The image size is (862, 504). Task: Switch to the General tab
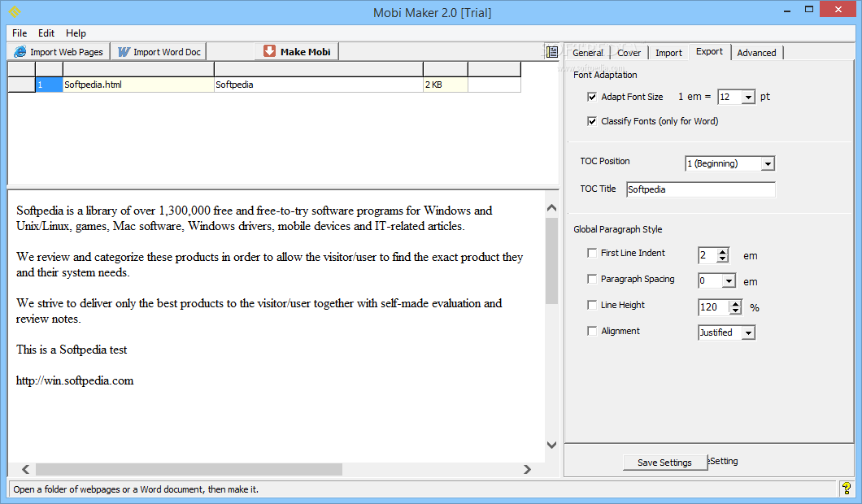point(588,53)
